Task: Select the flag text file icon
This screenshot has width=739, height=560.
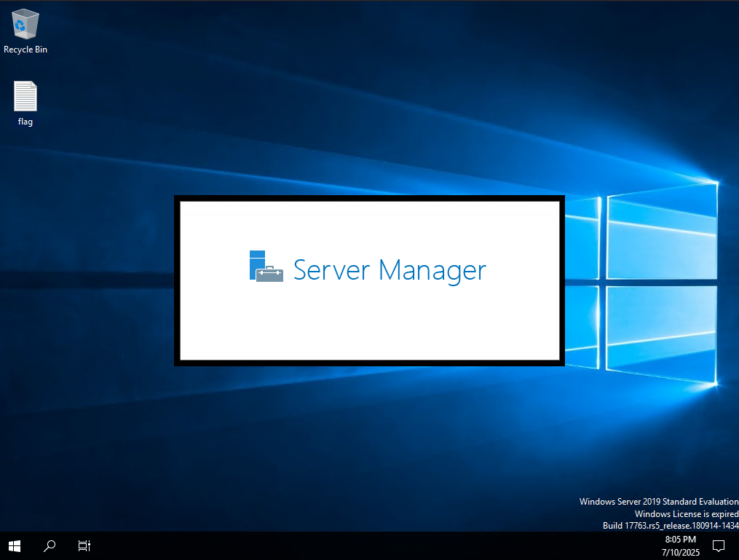Action: pyautogui.click(x=25, y=96)
